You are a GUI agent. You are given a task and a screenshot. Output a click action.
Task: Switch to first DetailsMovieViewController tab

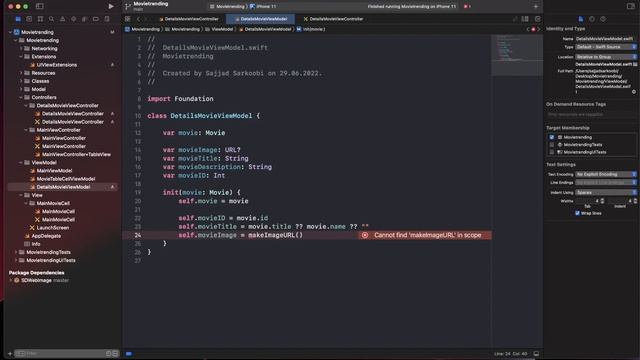click(x=189, y=19)
